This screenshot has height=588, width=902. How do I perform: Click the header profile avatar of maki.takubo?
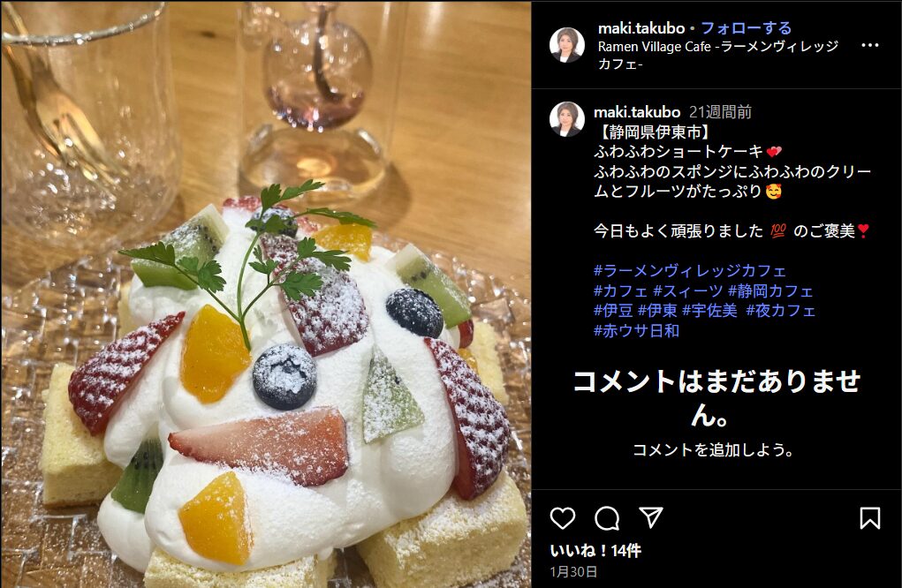[566, 45]
